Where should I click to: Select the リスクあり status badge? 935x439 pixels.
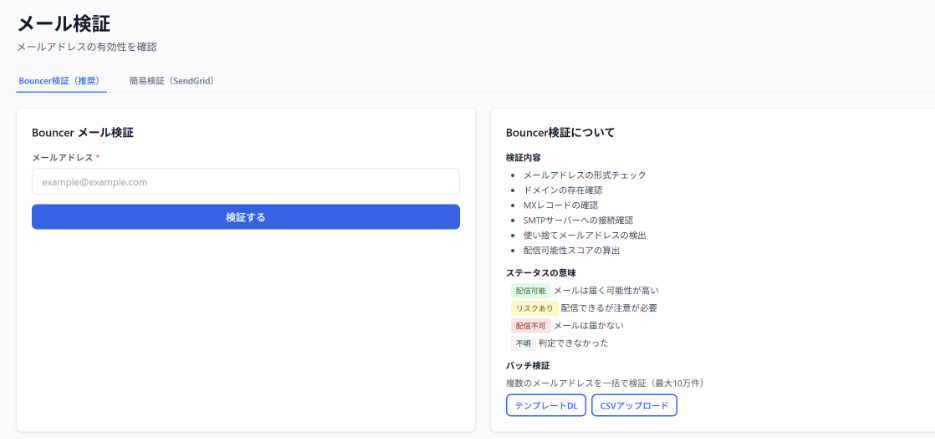pyautogui.click(x=534, y=308)
